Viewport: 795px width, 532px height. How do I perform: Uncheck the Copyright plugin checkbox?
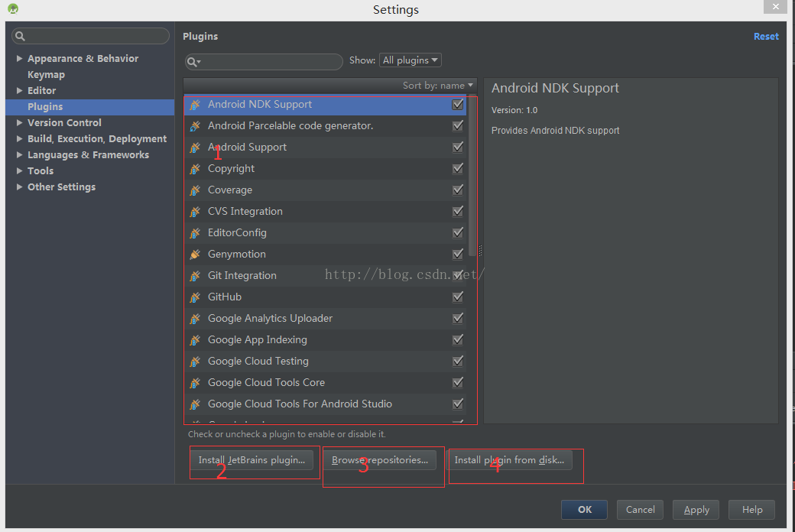(x=458, y=168)
